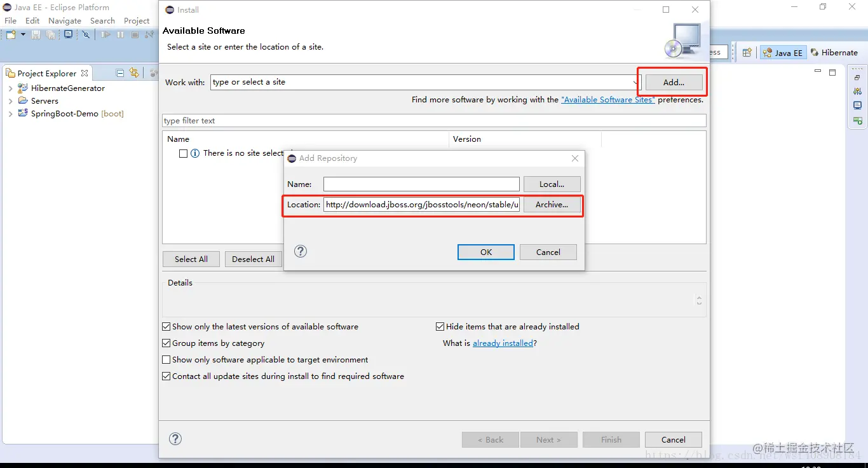Click the console monitor icon in the main toolbar
The image size is (868, 468).
tap(68, 34)
